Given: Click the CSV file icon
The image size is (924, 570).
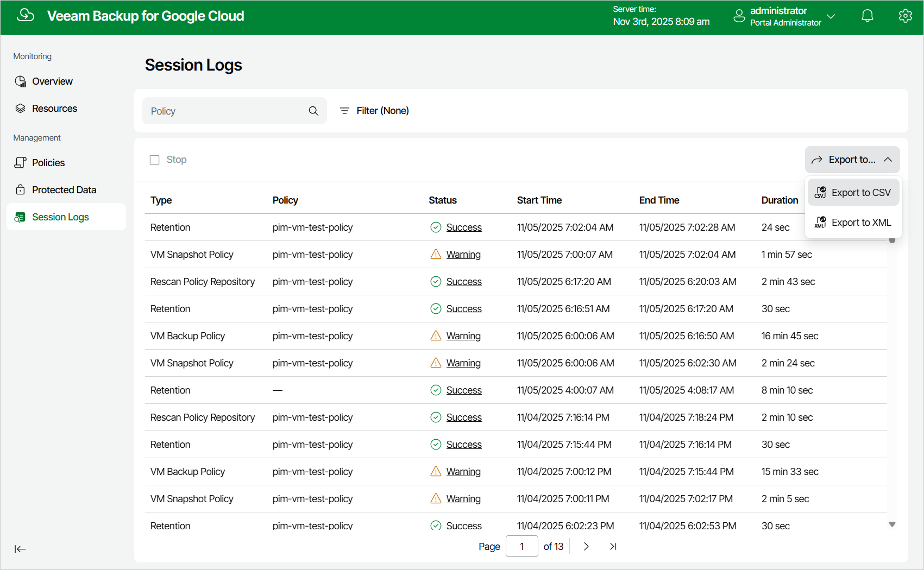Looking at the screenshot, I should (x=820, y=193).
